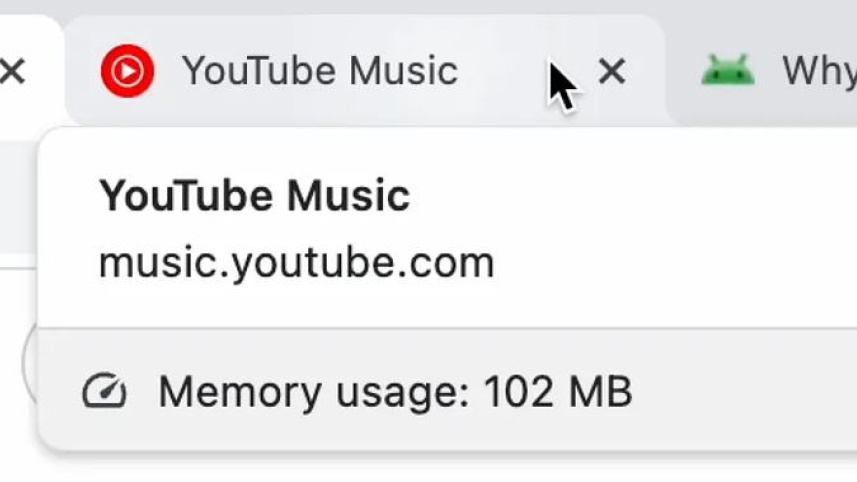Click the music.youtube.com address in hover card
The image size is (857, 482).
point(296,263)
